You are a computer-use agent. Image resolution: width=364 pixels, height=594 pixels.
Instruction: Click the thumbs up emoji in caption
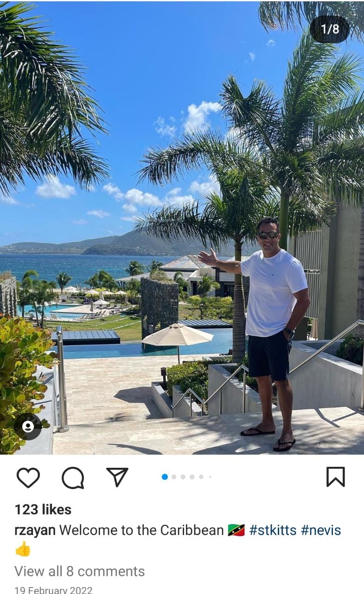coord(23,549)
